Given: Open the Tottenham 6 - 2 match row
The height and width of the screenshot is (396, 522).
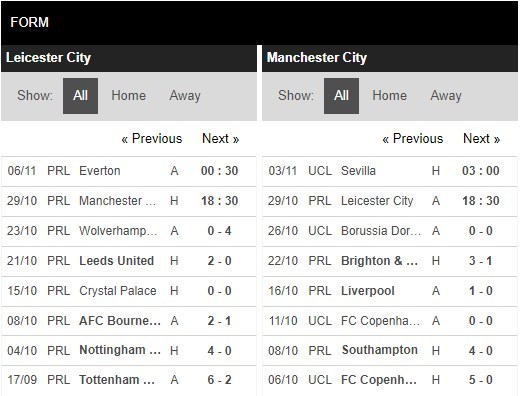Looking at the screenshot, I should click(129, 380).
